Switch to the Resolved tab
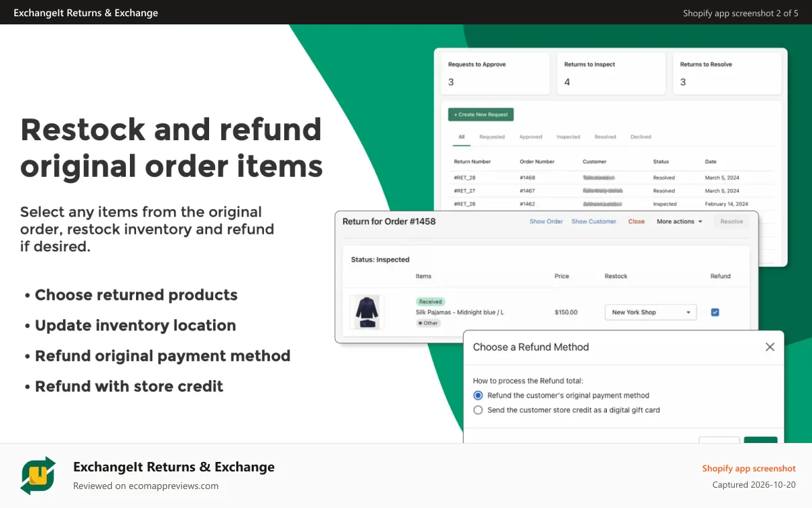 click(x=605, y=137)
